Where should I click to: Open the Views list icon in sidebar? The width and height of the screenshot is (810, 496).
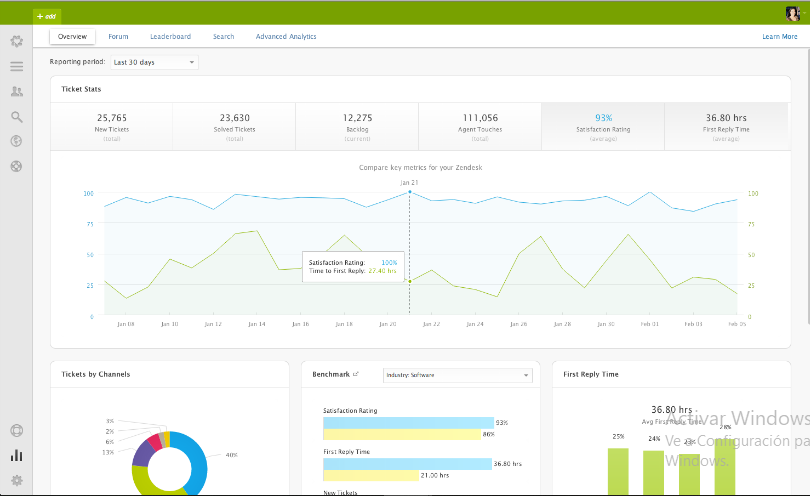(16, 67)
